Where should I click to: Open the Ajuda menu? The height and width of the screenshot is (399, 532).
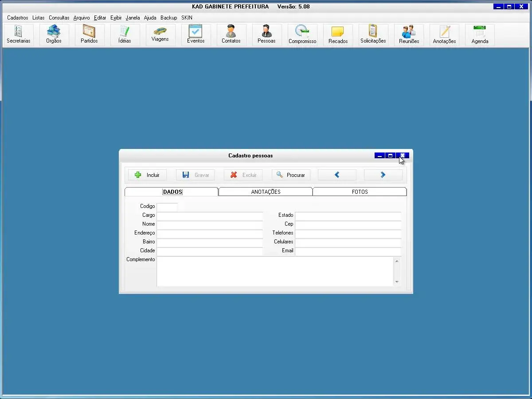[x=150, y=18]
